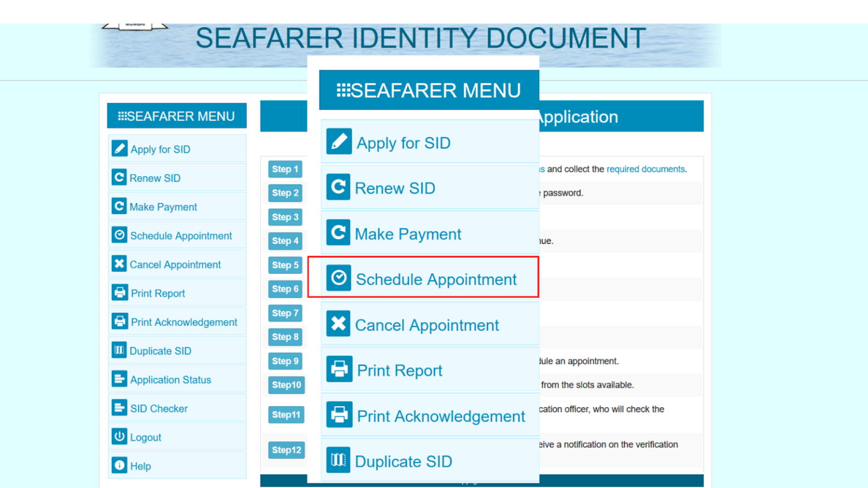Click the Make Payment circular arrow icon
Screen dimensions: 868x488
(120, 206)
